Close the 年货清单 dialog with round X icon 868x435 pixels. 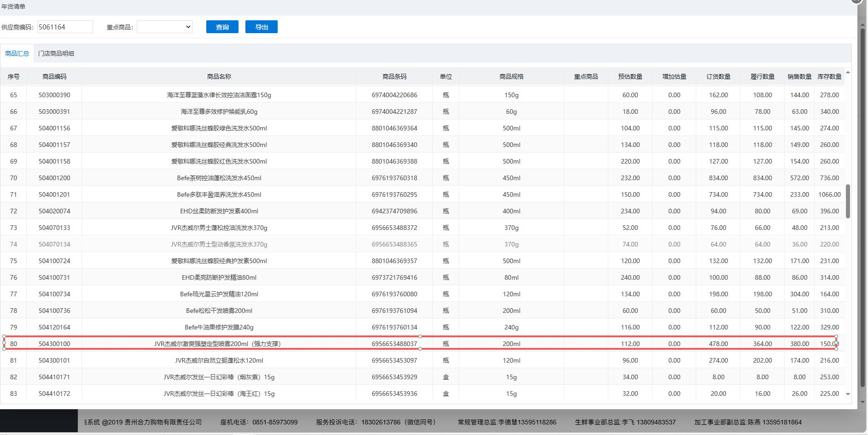point(856,1)
